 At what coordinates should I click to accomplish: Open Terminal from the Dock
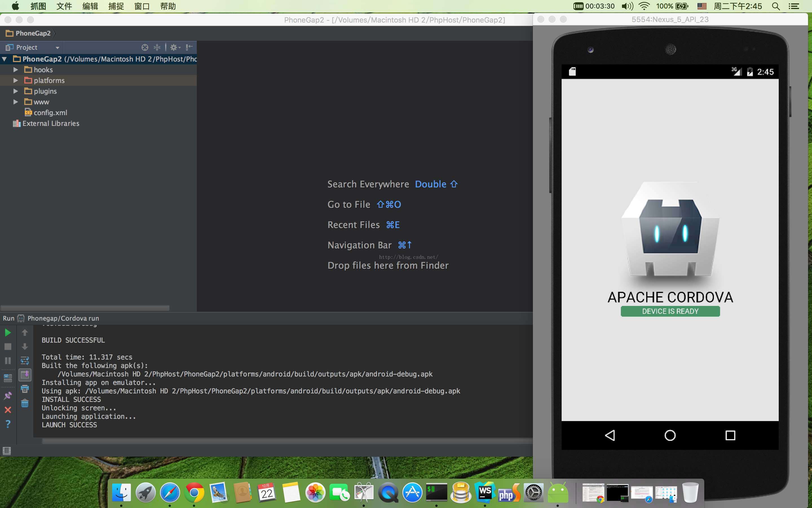(436, 493)
